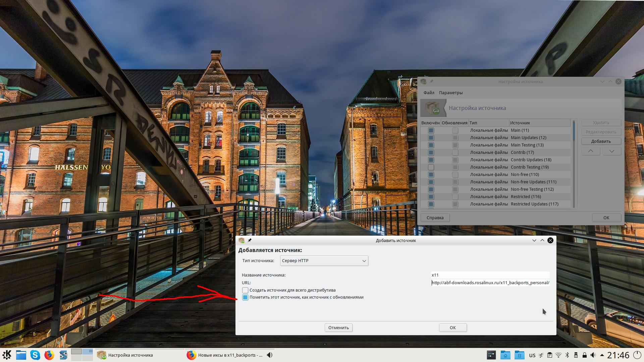Open the clipboard tray icon

click(549, 355)
